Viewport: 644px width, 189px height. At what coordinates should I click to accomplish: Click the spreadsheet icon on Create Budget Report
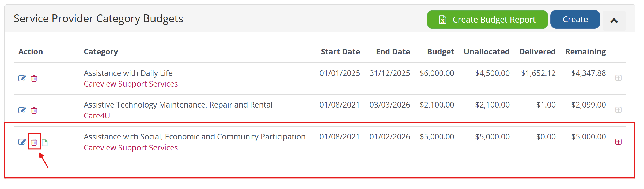(x=443, y=20)
